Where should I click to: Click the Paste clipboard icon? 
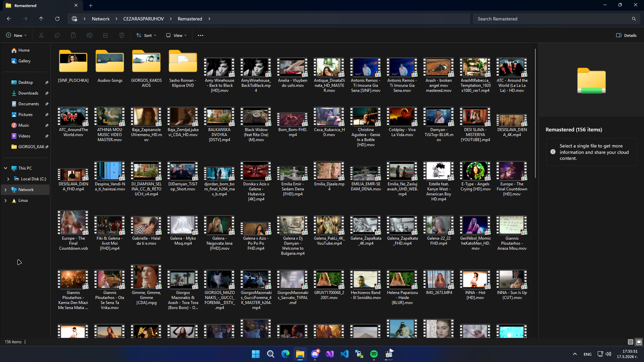click(73, 35)
